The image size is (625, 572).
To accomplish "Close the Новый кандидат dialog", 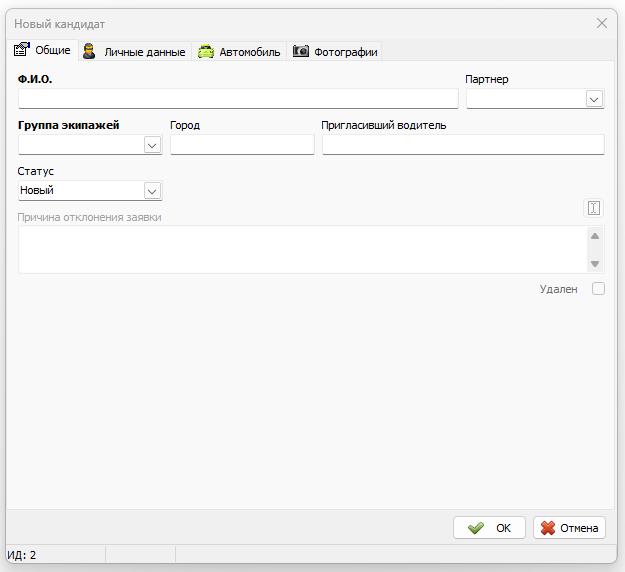I will pos(601,23).
